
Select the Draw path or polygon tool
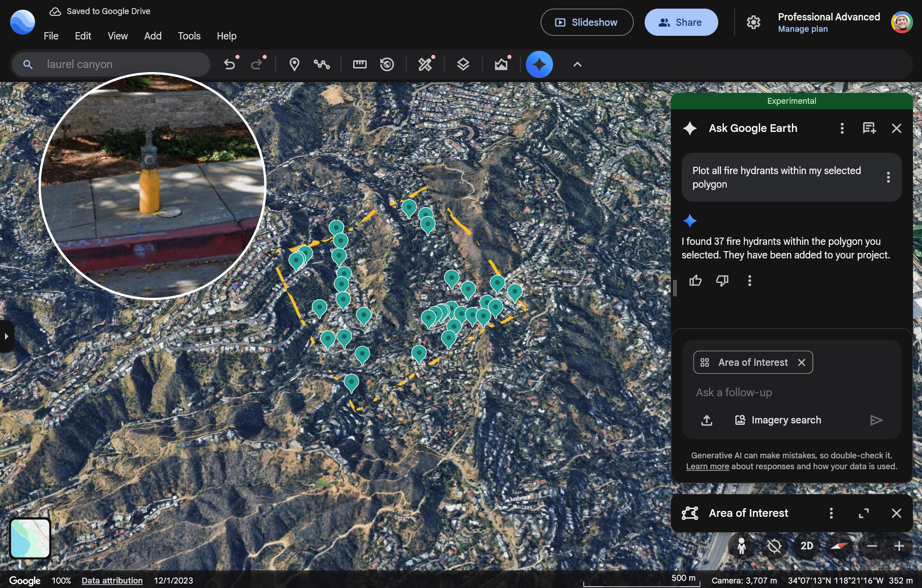pyautogui.click(x=322, y=64)
